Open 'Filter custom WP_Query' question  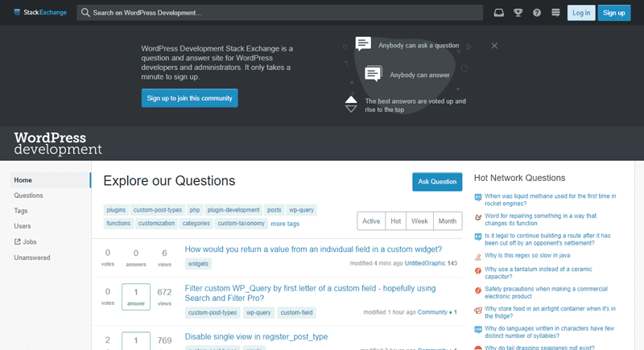click(x=310, y=293)
